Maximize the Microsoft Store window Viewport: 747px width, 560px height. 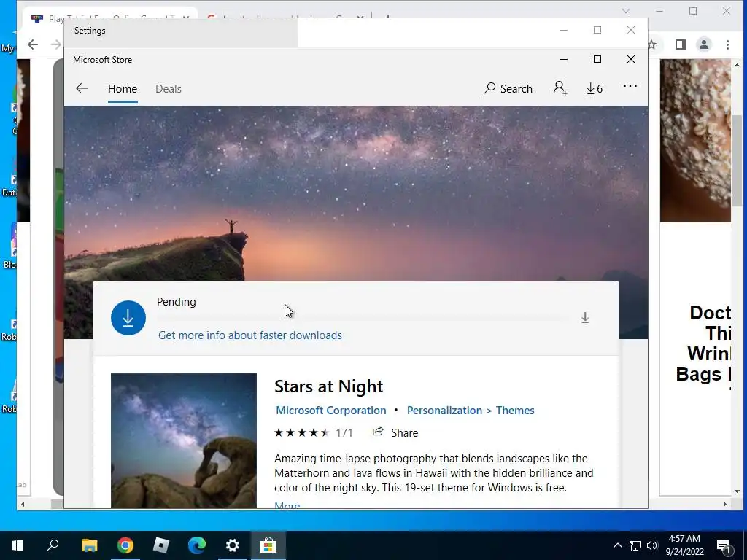tap(597, 60)
